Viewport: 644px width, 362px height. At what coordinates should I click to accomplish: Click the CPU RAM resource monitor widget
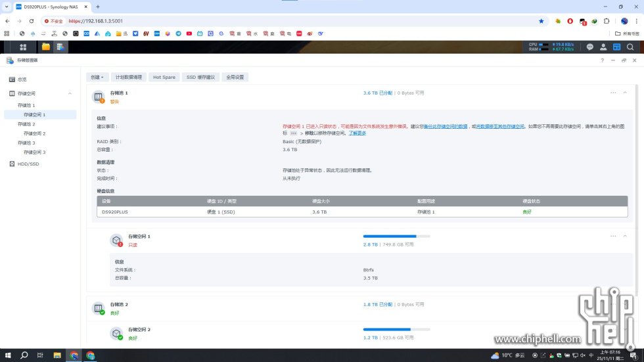point(551,47)
